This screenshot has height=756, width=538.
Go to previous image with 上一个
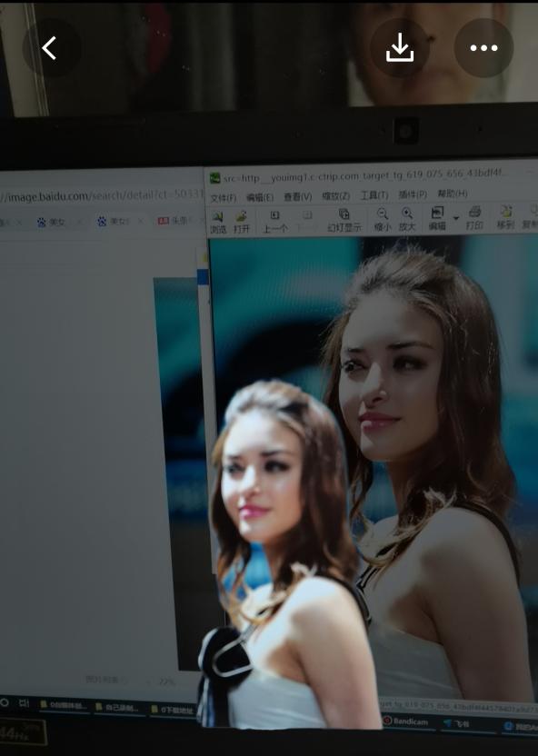(274, 222)
